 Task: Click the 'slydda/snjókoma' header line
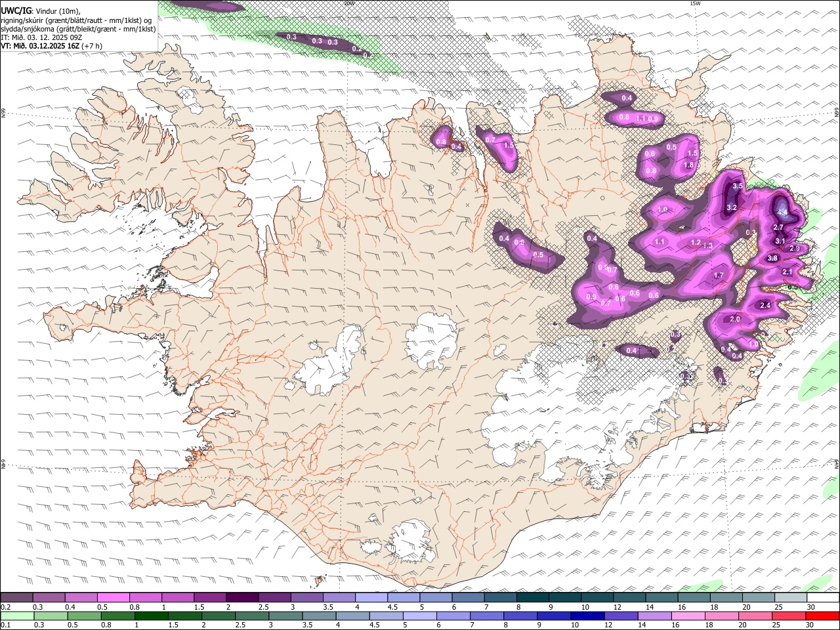78,29
